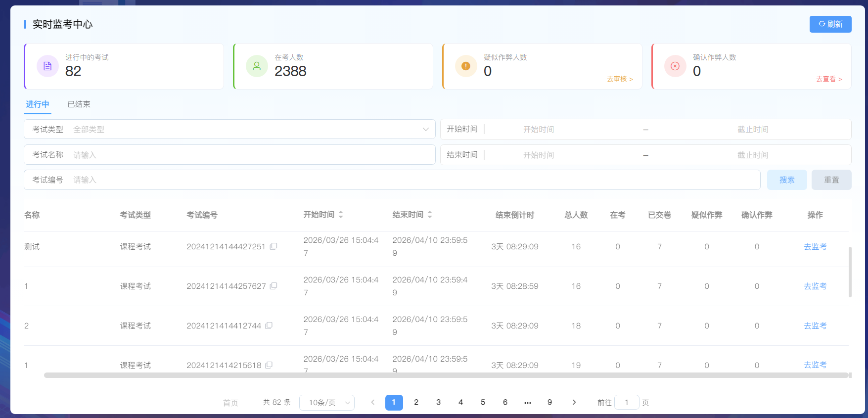Copy exam number 20241214144427251 with its copy icon
Viewport: 868px width, 418px height.
click(x=274, y=246)
